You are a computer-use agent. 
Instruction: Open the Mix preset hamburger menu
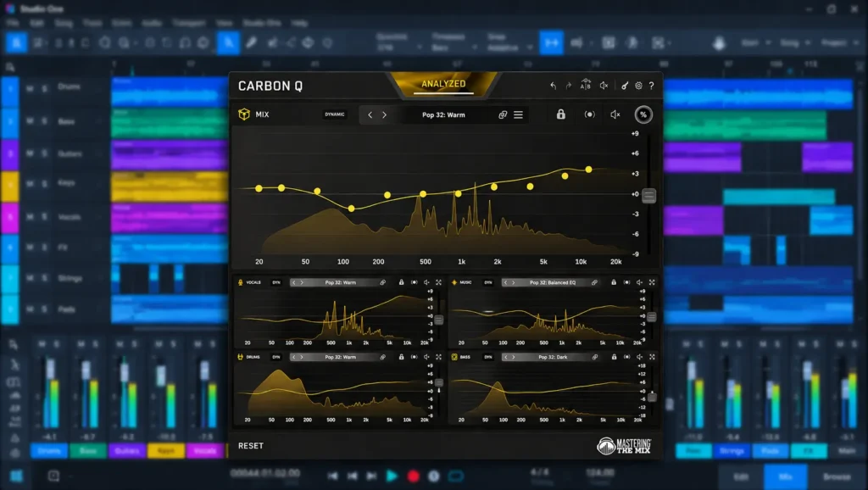518,114
